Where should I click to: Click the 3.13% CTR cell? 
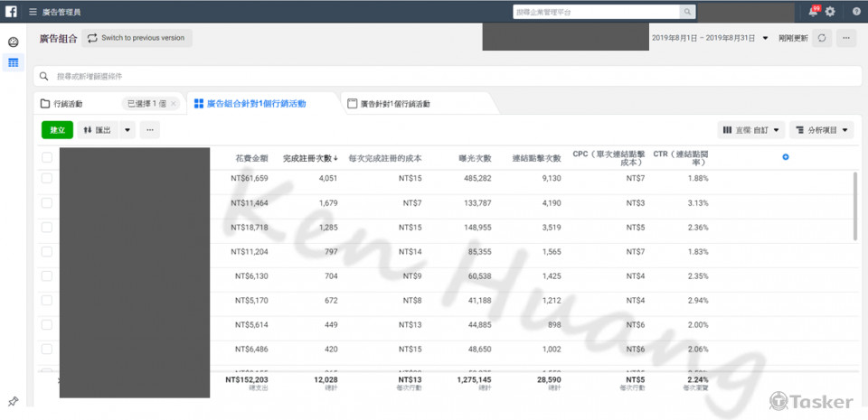pos(698,203)
